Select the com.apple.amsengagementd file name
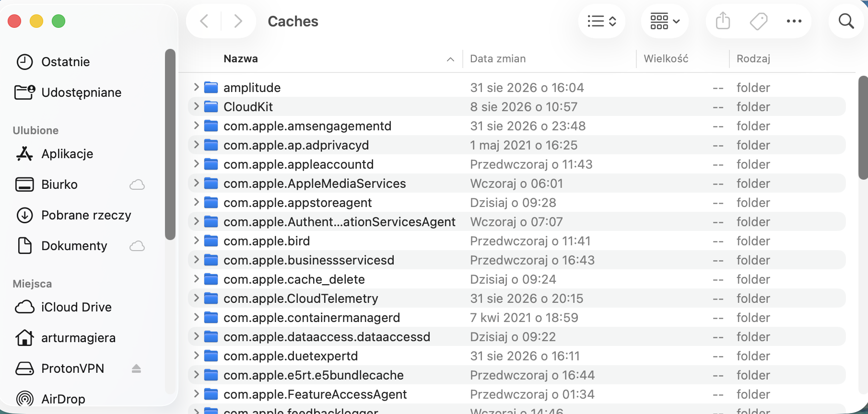This screenshot has width=868, height=414. [x=307, y=126]
